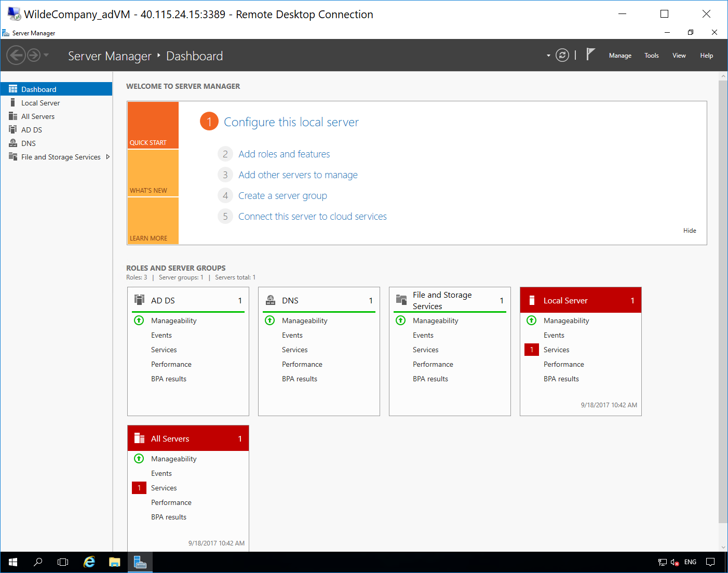Open Performance in File and Storage tile
This screenshot has width=728, height=573.
pos(433,364)
